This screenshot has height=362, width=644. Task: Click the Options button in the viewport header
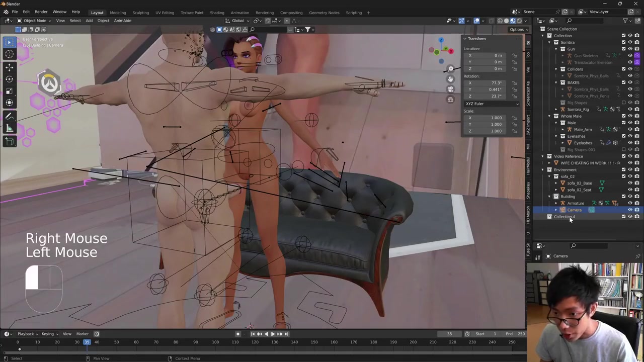pyautogui.click(x=517, y=29)
